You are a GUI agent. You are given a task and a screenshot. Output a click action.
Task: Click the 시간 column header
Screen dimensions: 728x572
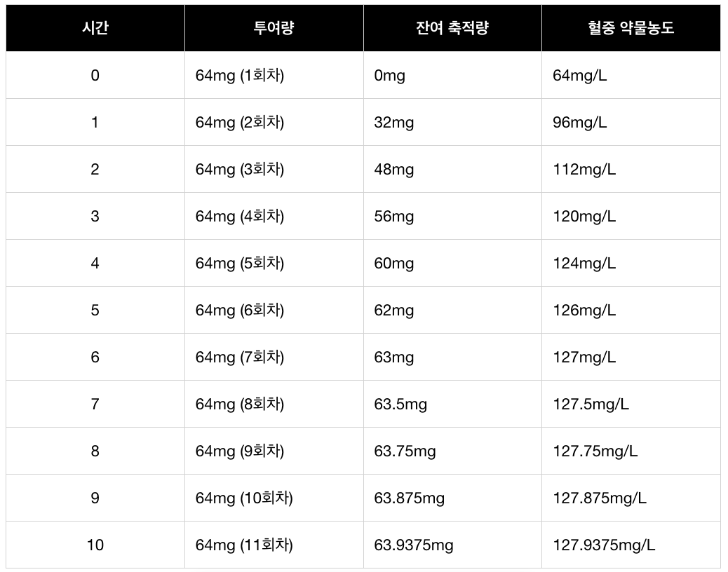pos(95,28)
